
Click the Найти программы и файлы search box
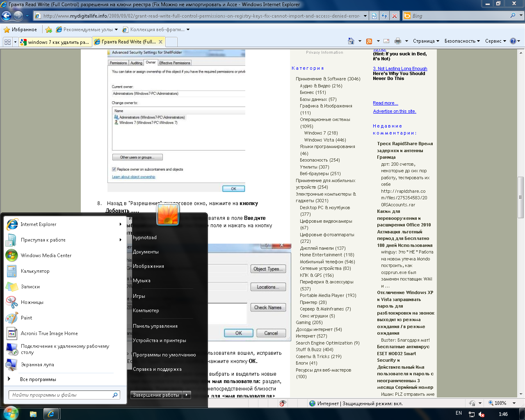[x=62, y=395]
